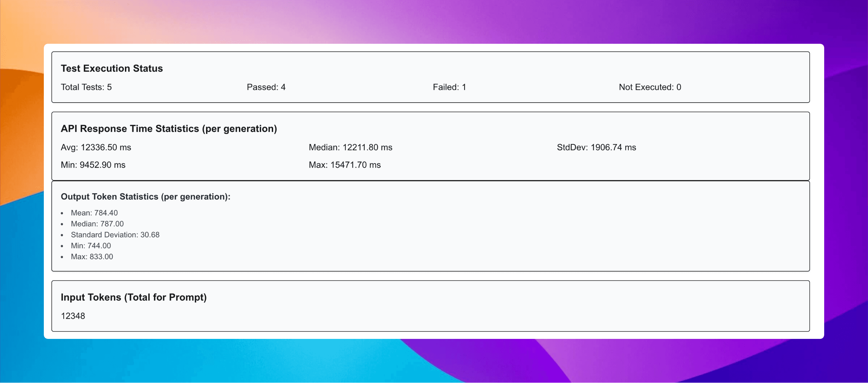Click Output Token Statistics heading
This screenshot has height=383, width=868.
point(145,197)
